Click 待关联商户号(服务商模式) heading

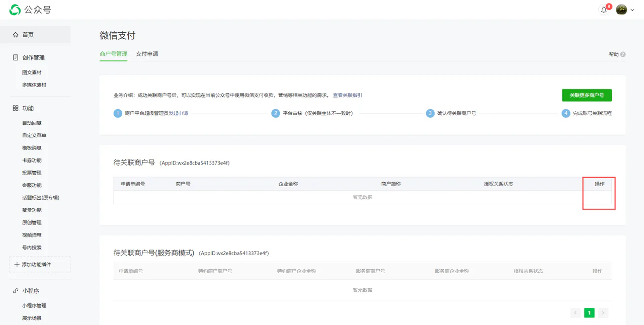pyautogui.click(x=154, y=253)
